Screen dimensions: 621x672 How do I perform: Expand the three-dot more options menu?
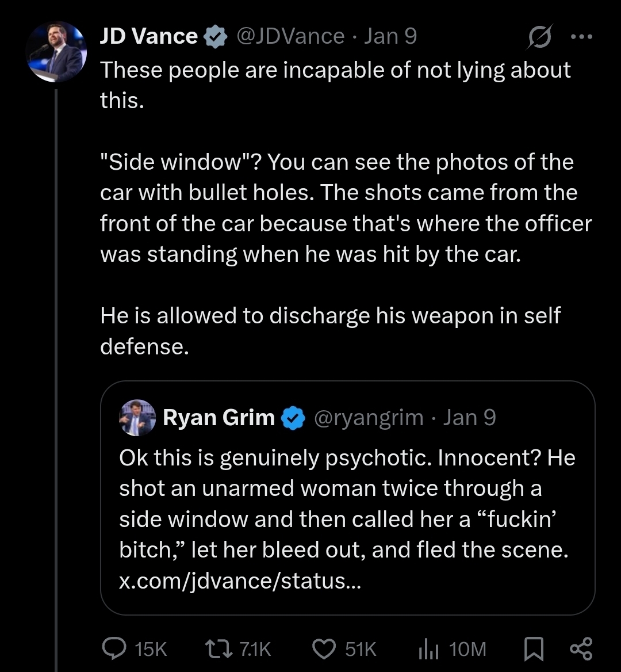(581, 36)
